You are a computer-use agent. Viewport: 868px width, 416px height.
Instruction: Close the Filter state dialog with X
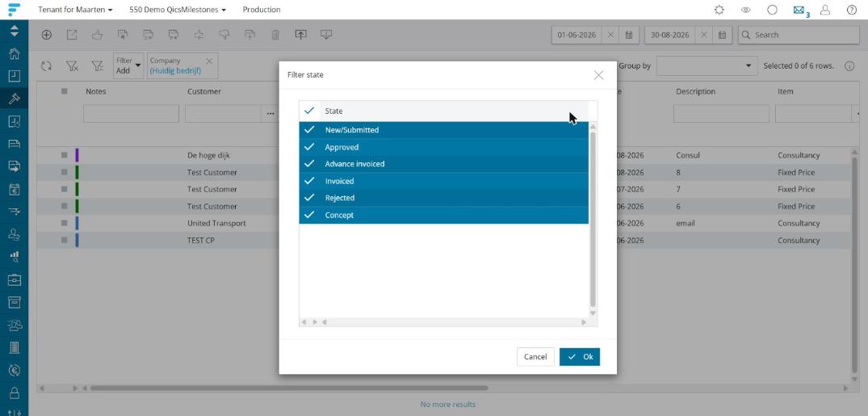point(598,75)
